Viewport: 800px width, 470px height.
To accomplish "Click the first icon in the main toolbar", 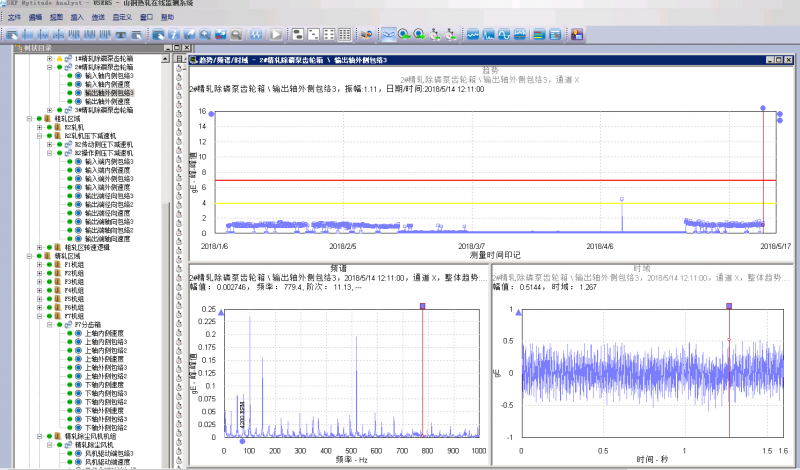I will [12, 35].
